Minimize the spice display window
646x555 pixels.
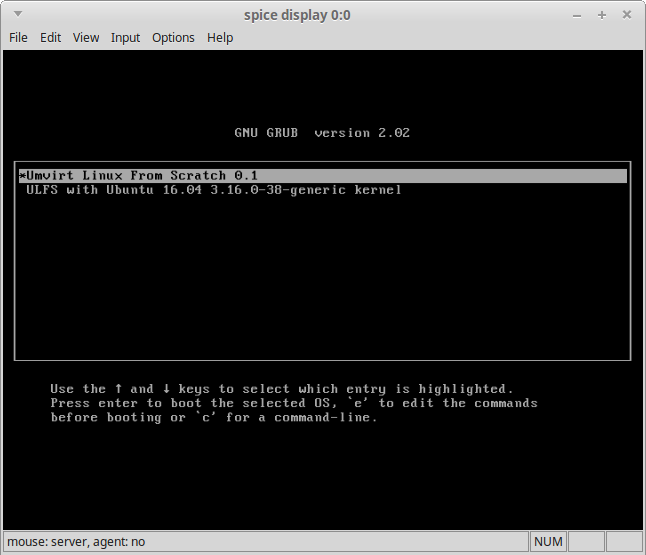[577, 15]
